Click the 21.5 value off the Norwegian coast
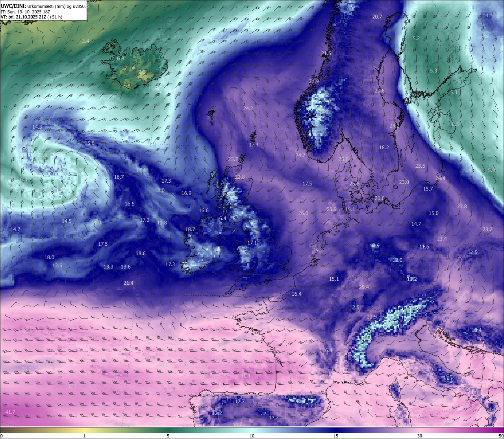 pyautogui.click(x=326, y=53)
